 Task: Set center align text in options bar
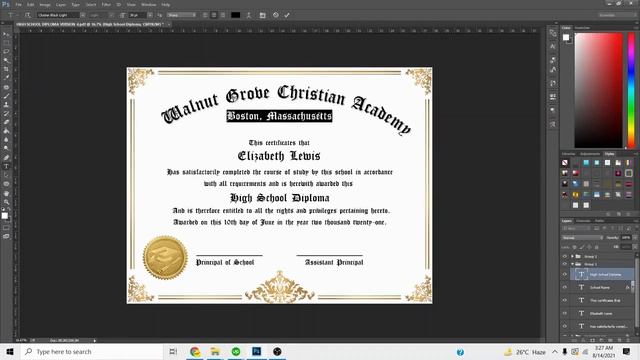point(214,15)
